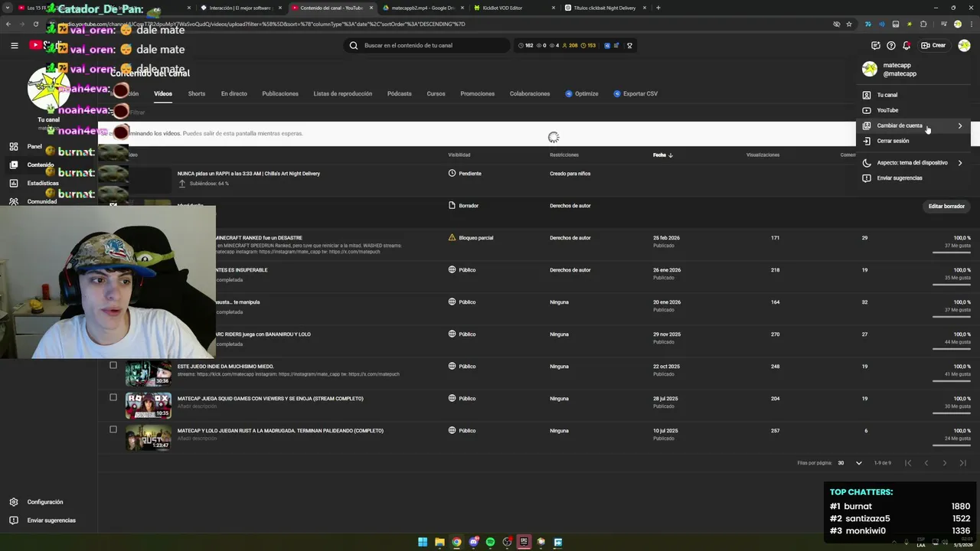Switch to Listas de reproducción tab
The width and height of the screenshot is (980, 551).
coord(342,93)
